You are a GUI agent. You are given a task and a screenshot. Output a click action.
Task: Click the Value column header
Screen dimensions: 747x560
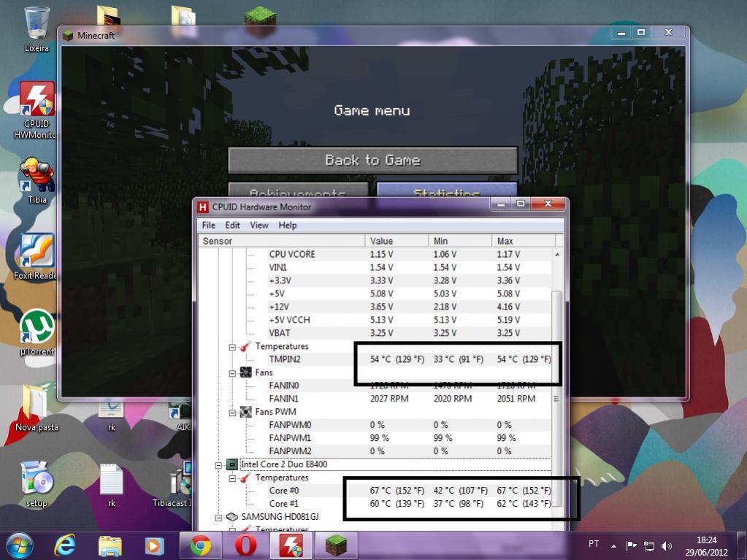397,241
